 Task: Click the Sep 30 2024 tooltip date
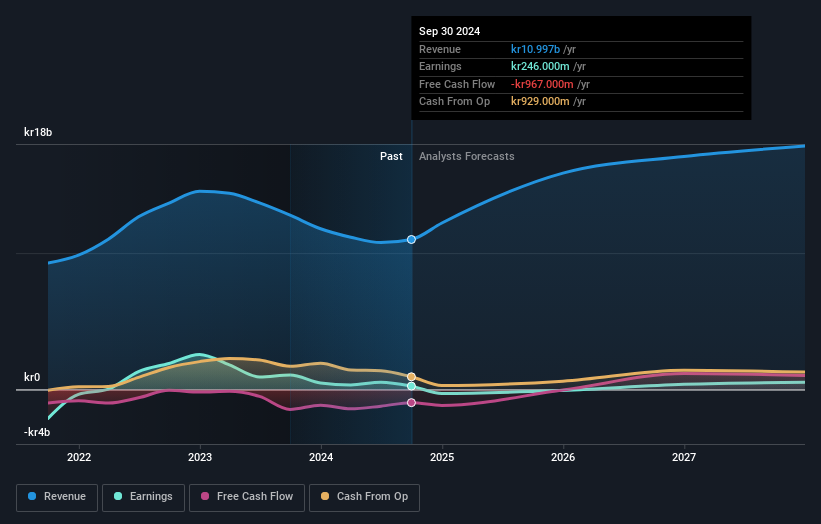pos(449,31)
